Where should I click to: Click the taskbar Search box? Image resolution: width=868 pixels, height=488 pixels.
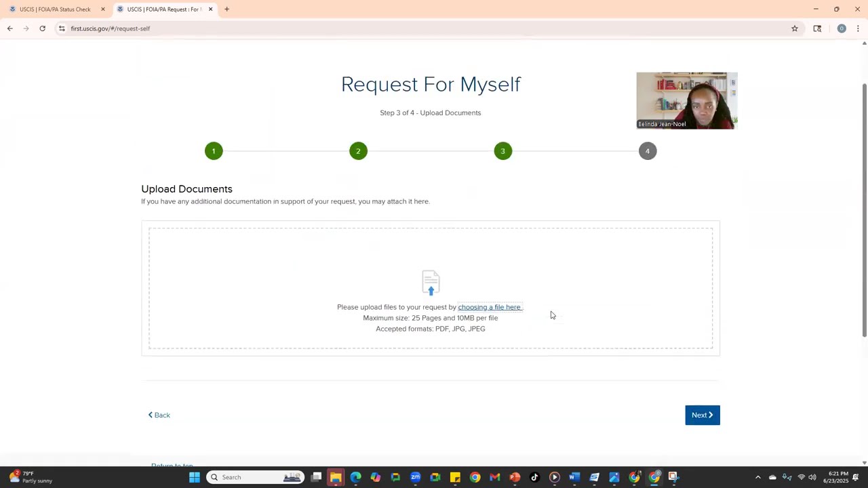point(254,477)
